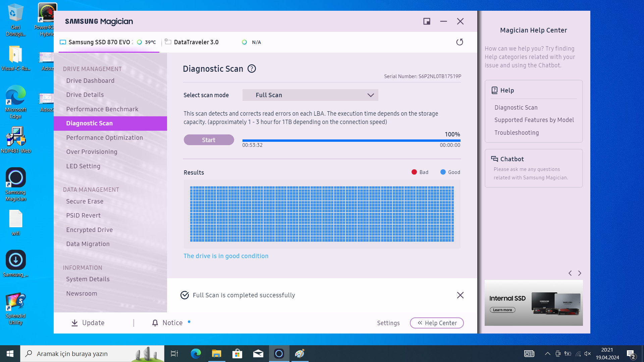Click the scan progress bar
644x362 pixels.
click(x=351, y=140)
